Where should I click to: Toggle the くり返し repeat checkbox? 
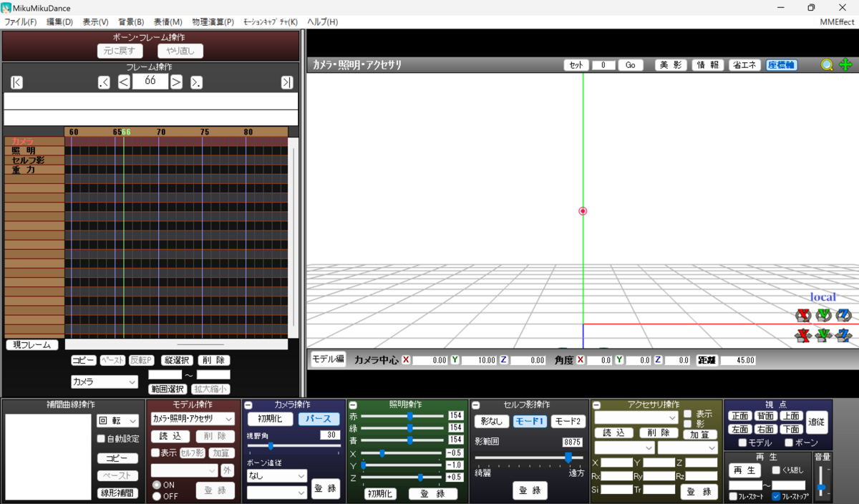[x=776, y=470]
